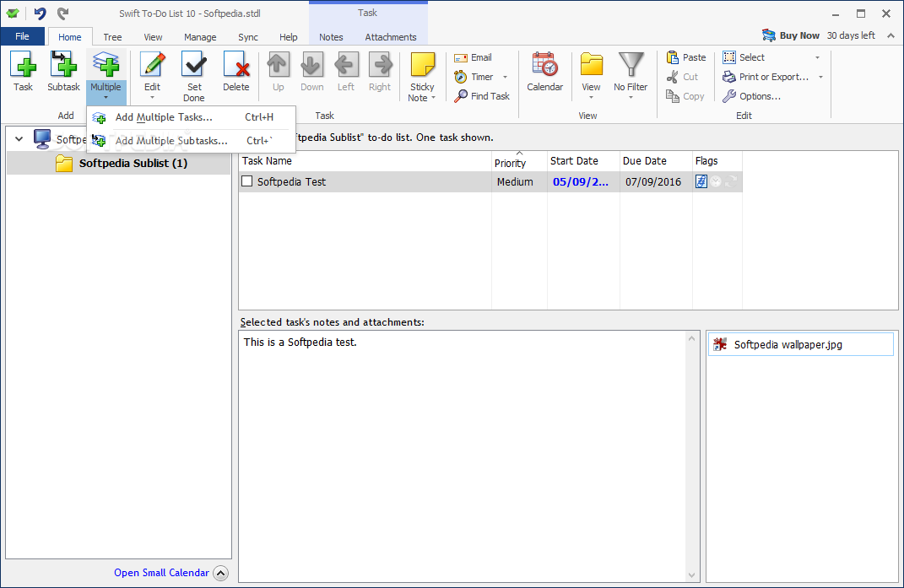Viewport: 904px width, 588px height.
Task: Open Options with wrench icon
Action: click(752, 96)
